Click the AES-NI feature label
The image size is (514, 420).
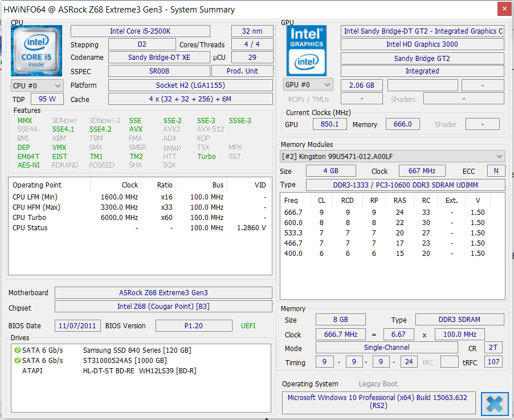click(x=28, y=165)
